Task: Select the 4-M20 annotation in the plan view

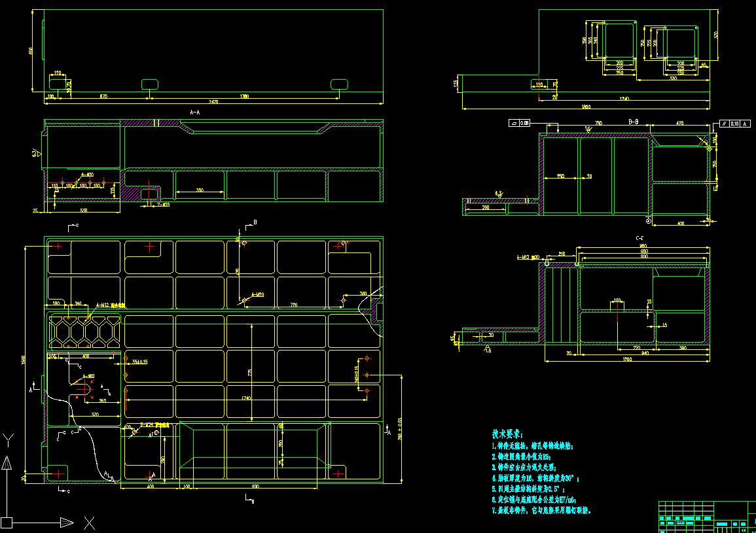Action: pos(257,294)
